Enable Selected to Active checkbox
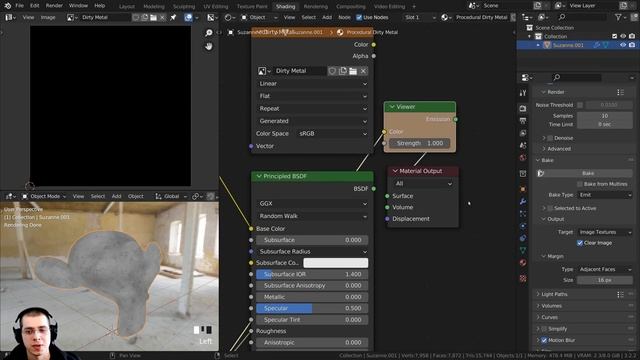The image size is (640, 360). 550,208
